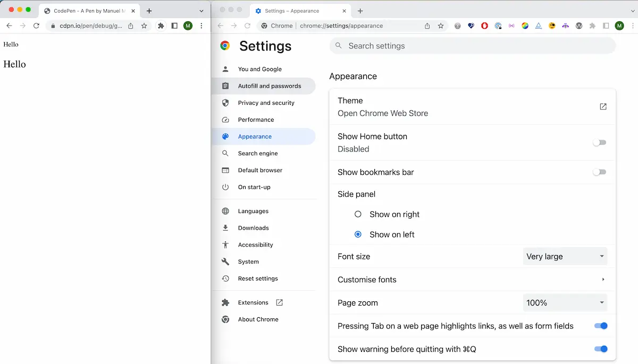Select Settings – Appearance tab

click(300, 11)
